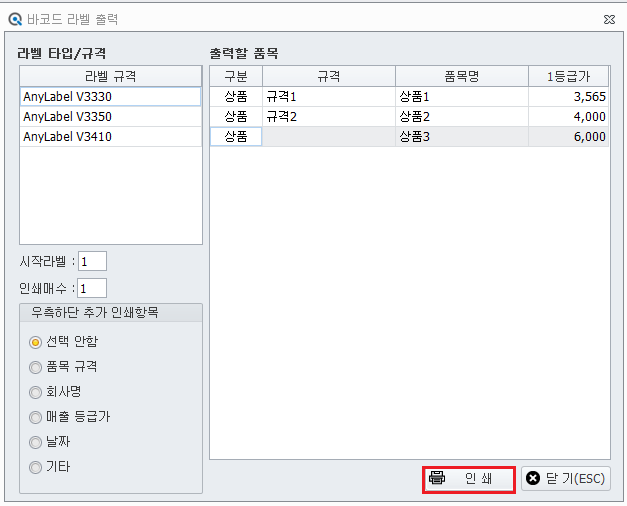Select the 상품1 item name cell

pos(462,96)
